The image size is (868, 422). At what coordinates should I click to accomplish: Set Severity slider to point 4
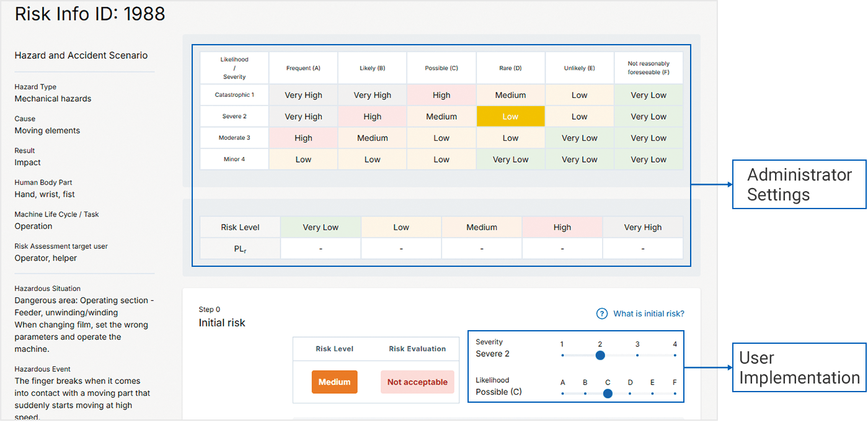[675, 356]
